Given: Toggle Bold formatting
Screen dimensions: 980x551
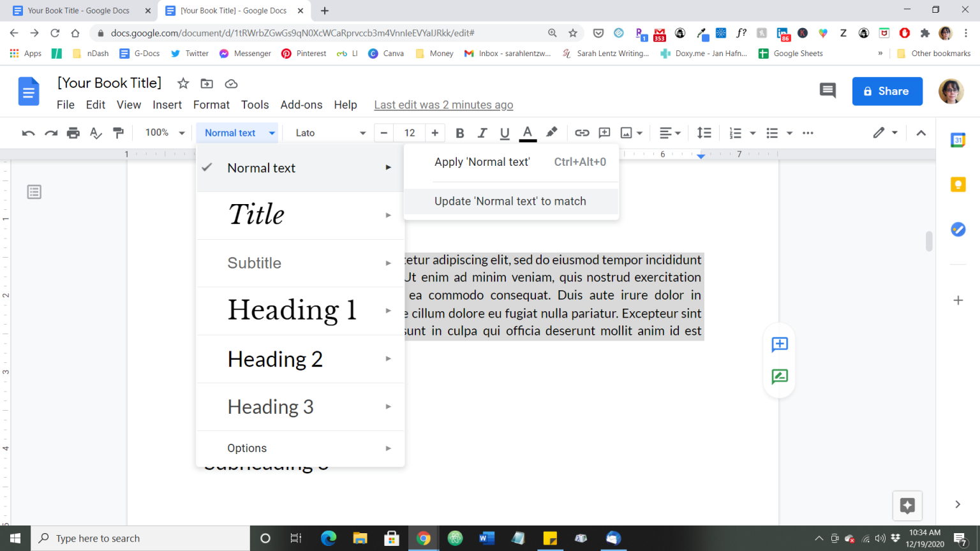Looking at the screenshot, I should 459,133.
